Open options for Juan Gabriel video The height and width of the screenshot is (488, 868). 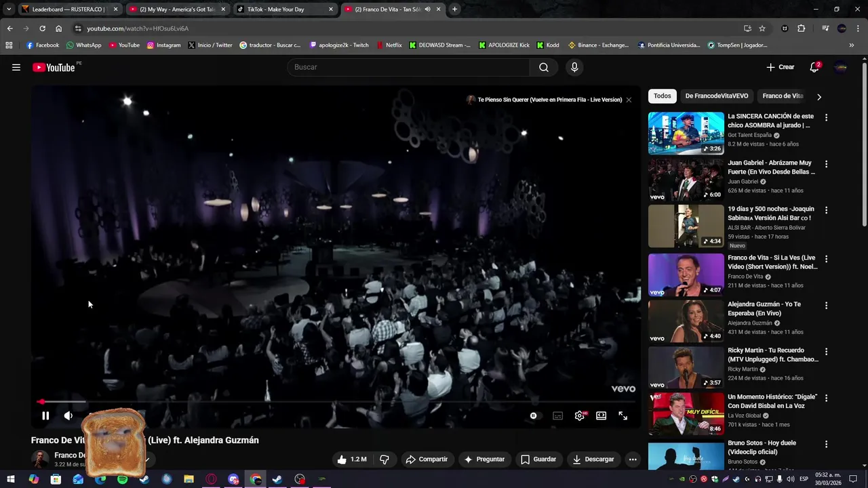point(826,164)
